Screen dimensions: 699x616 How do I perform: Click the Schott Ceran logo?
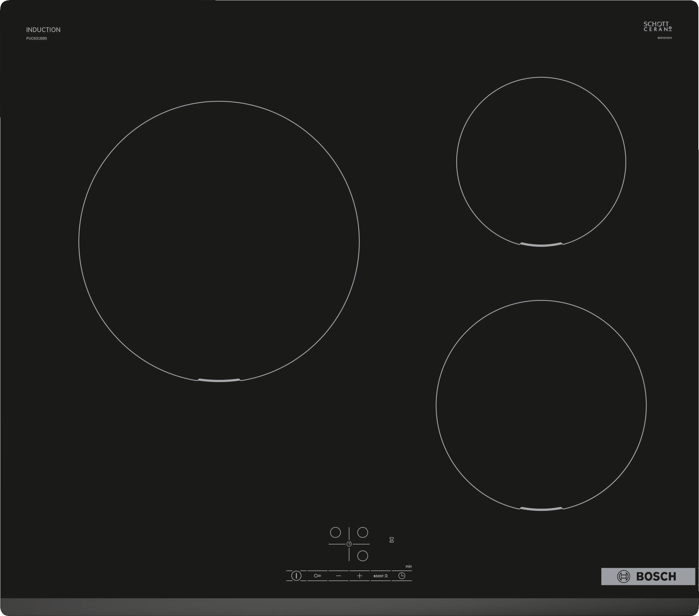(x=657, y=26)
